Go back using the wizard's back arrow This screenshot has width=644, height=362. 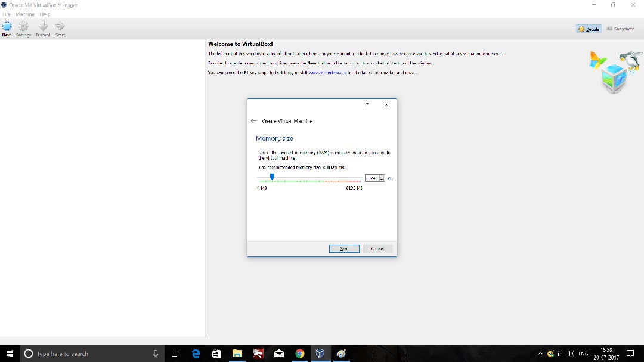[x=253, y=121]
